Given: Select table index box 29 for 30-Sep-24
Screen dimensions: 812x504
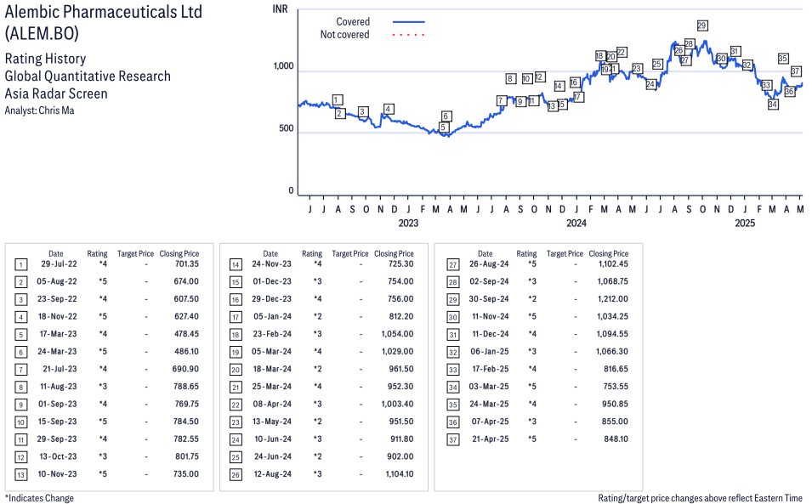Looking at the screenshot, I should tap(453, 300).
